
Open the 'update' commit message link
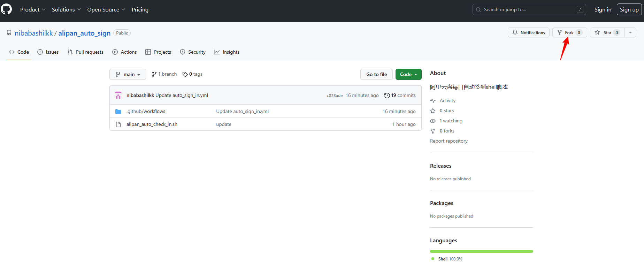224,124
